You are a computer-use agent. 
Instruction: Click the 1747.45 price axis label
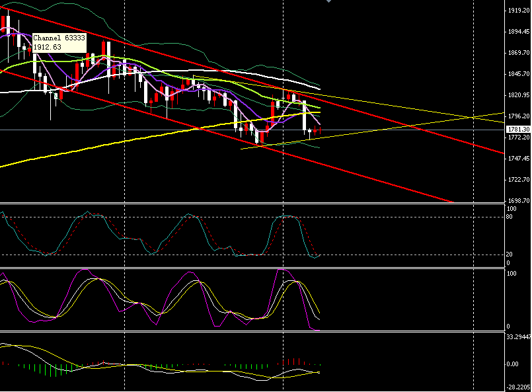(519, 159)
